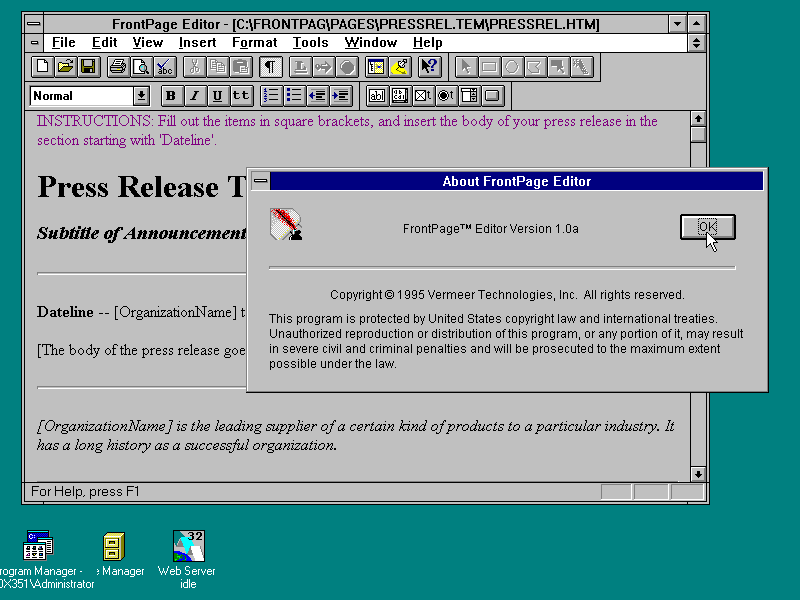800x600 pixels.
Task: Open the paragraph style dropdown arrow
Action: click(141, 96)
